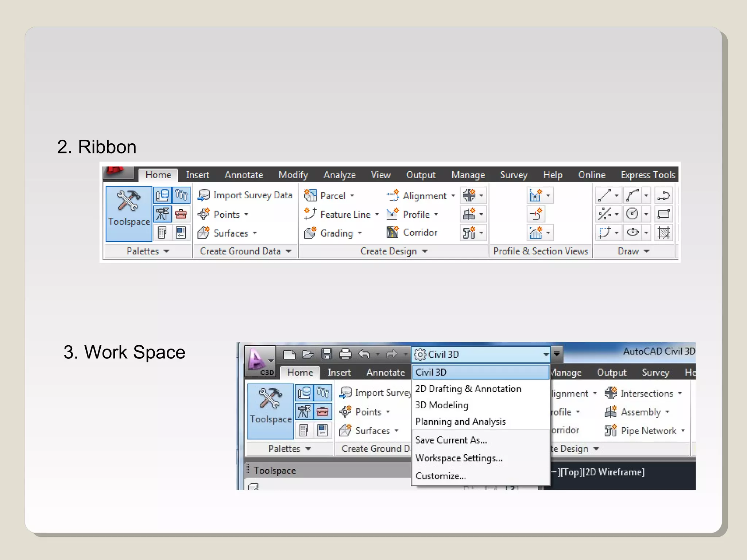Click the Save disk icon in the Quick Access toolbar

click(x=326, y=354)
